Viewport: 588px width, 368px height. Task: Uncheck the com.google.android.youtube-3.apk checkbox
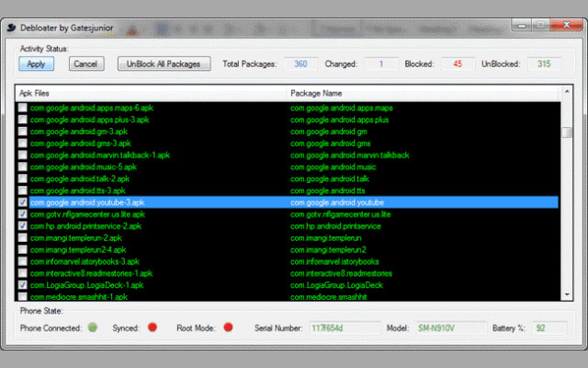22,202
